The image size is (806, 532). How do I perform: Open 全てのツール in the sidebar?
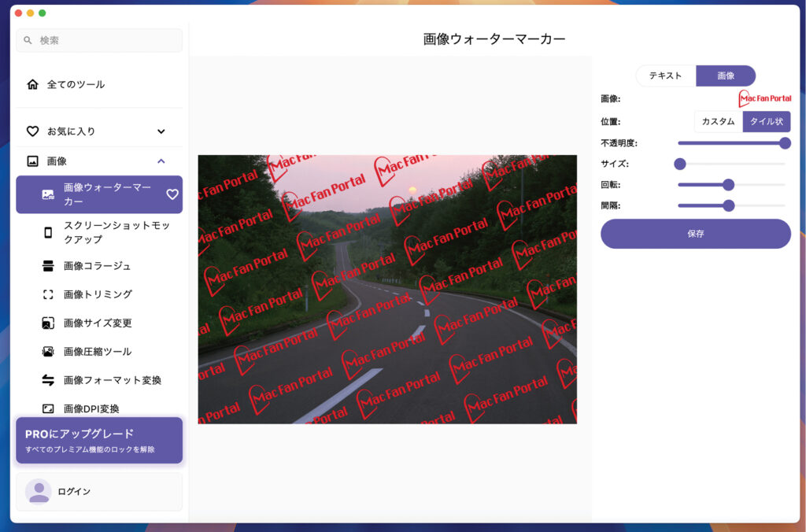click(99, 84)
